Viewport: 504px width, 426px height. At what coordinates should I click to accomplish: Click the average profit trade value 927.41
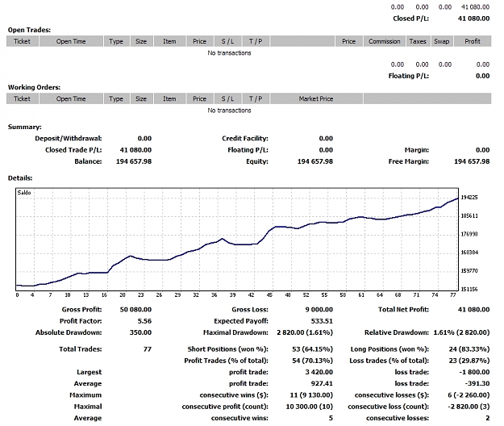322,383
